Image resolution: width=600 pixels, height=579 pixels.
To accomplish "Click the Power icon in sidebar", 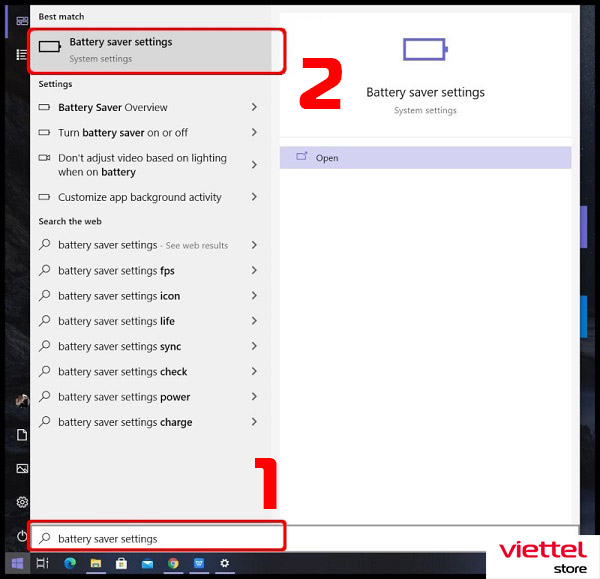I will pyautogui.click(x=22, y=535).
